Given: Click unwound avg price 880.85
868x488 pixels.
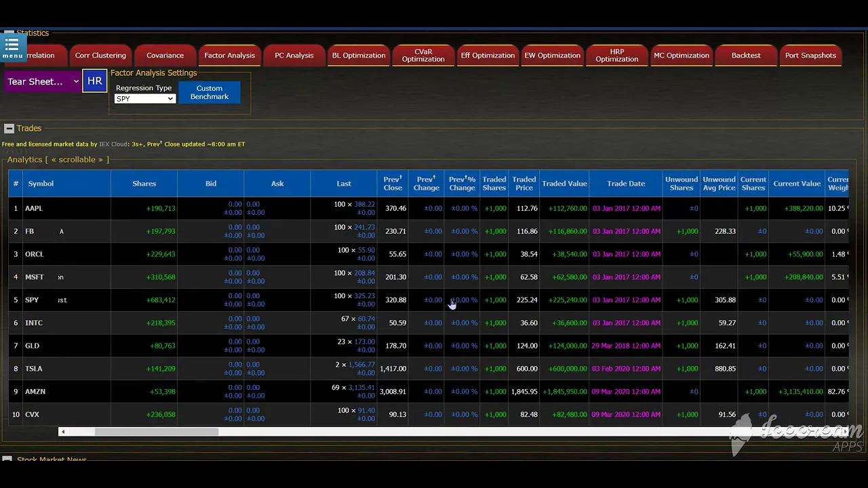Looking at the screenshot, I should [725, 369].
